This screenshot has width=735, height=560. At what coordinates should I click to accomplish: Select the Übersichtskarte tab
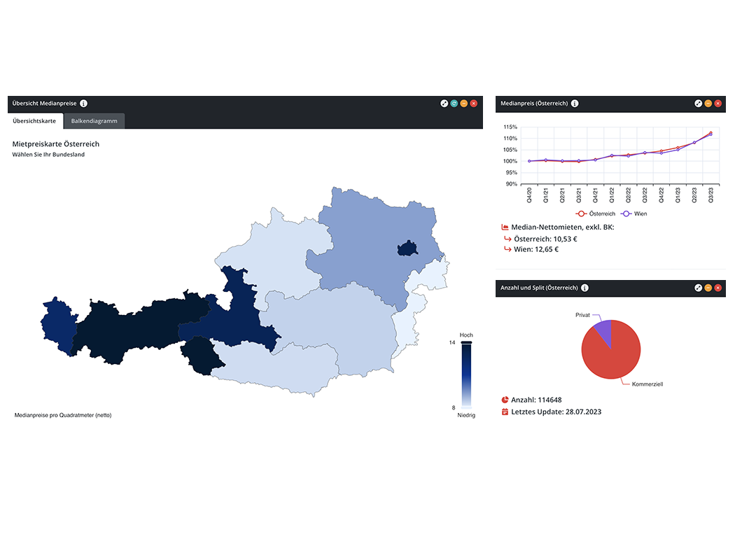pos(34,121)
